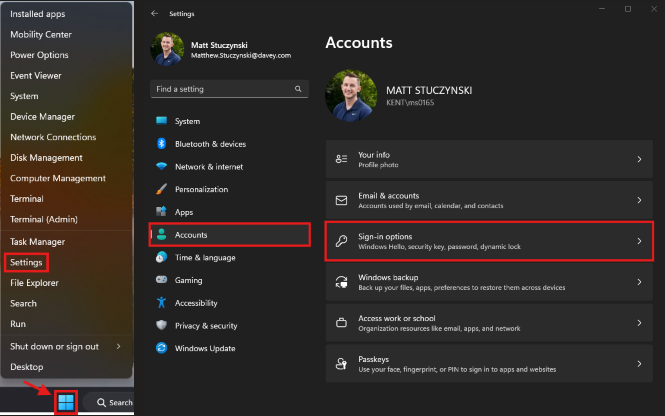Viewport: 665px width, 416px height.
Task: Open the Passkeys title text
Action: 374,360
